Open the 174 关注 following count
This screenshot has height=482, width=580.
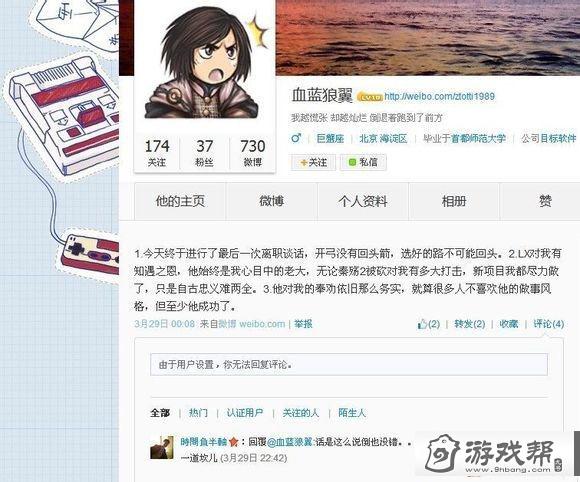point(157,153)
